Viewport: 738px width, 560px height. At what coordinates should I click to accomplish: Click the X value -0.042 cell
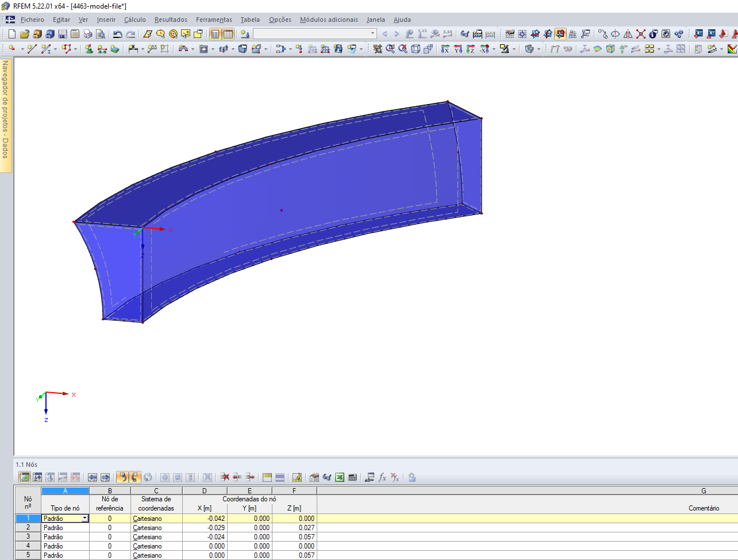coord(205,518)
